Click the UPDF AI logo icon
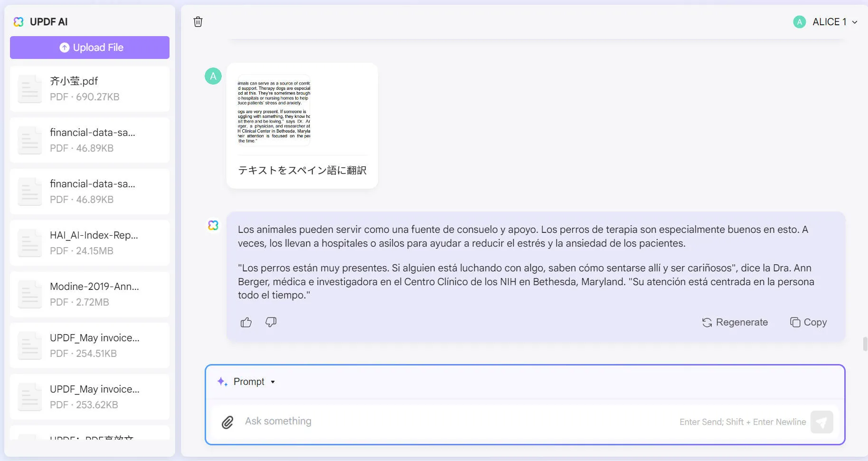 click(19, 22)
